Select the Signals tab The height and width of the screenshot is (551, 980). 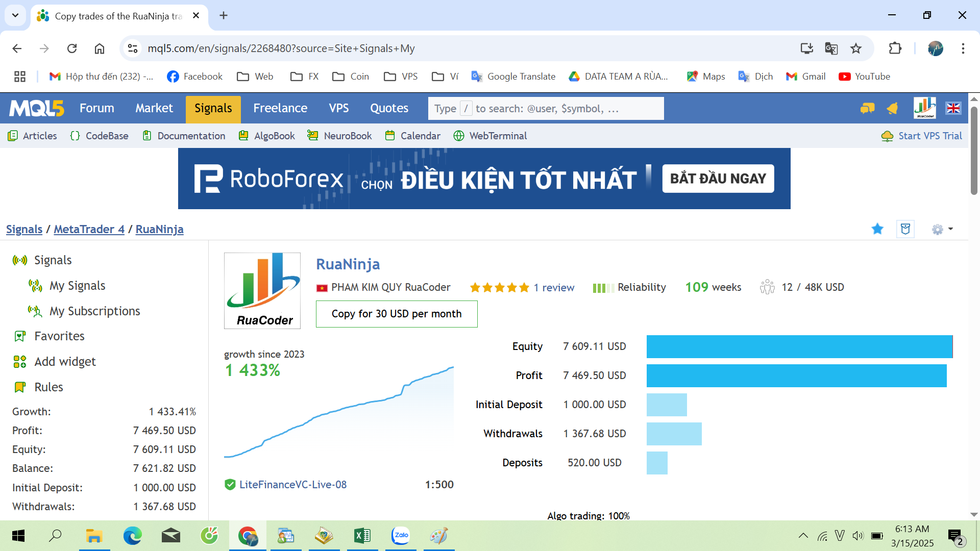(x=213, y=109)
